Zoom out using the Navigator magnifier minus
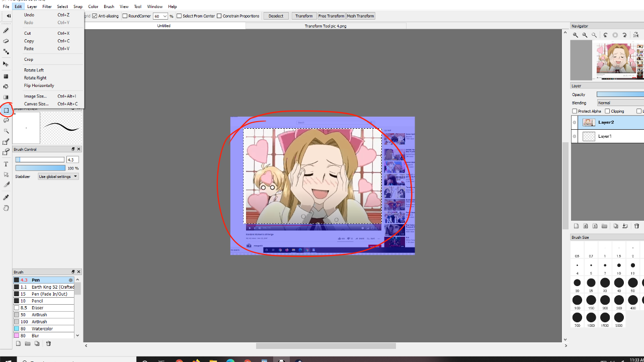Screen dimensions: 644x362 coord(585,35)
